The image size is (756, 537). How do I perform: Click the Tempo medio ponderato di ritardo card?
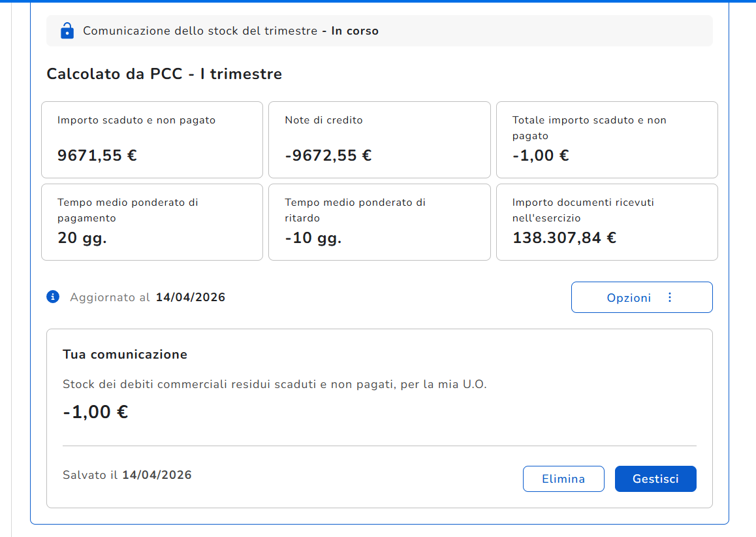(379, 222)
